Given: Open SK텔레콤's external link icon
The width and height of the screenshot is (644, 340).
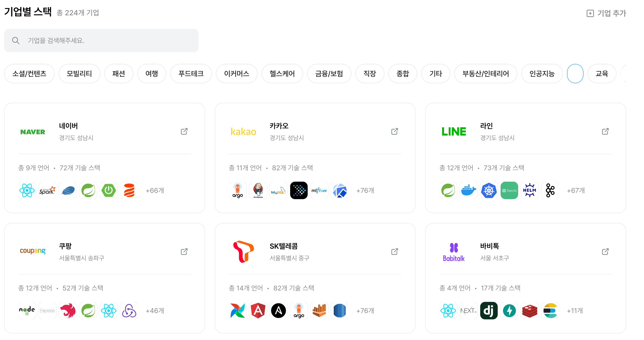Looking at the screenshot, I should [394, 252].
